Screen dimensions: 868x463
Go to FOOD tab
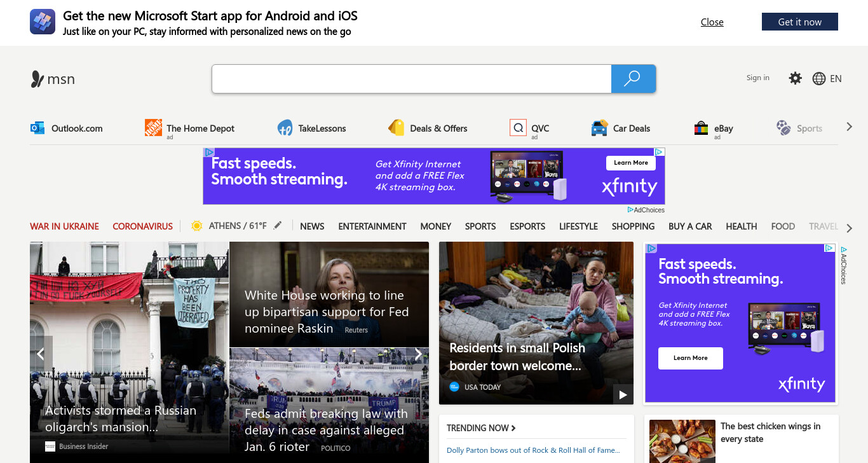click(783, 226)
